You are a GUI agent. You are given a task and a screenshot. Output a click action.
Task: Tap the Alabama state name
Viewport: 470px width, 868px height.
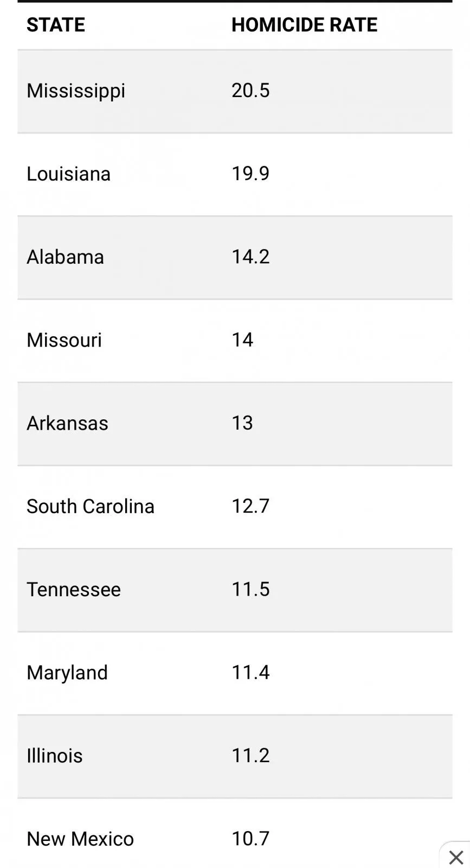[65, 257]
